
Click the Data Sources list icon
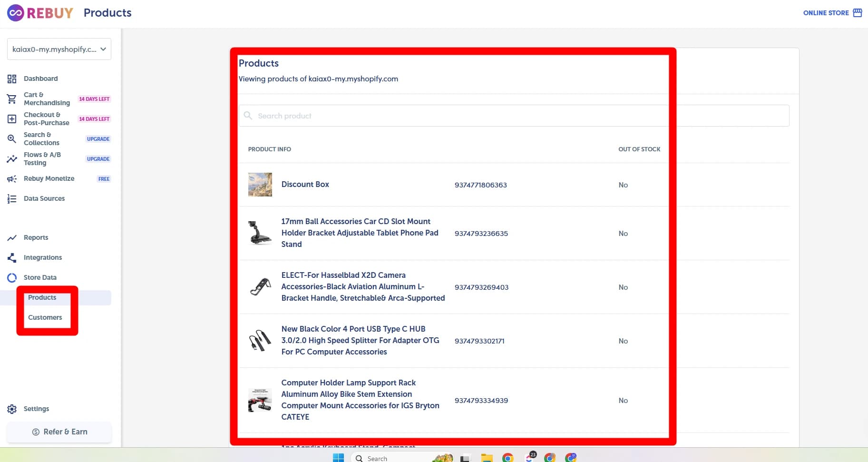[x=12, y=199]
